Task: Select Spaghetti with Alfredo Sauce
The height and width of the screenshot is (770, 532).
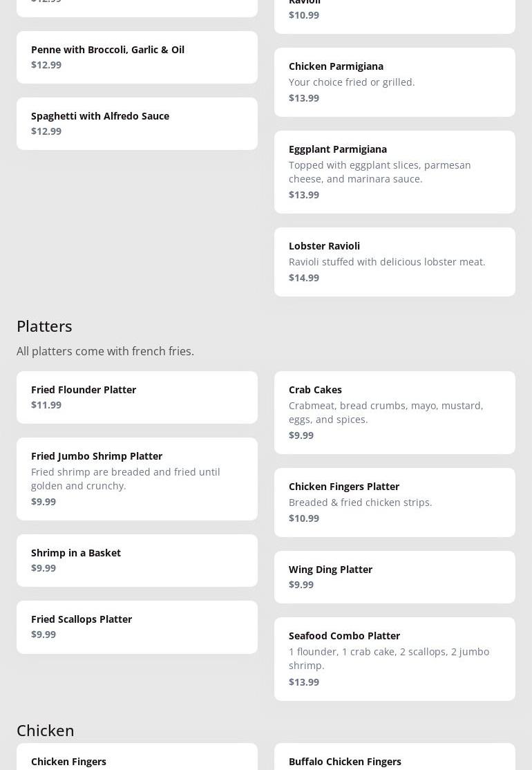Action: click(x=137, y=124)
